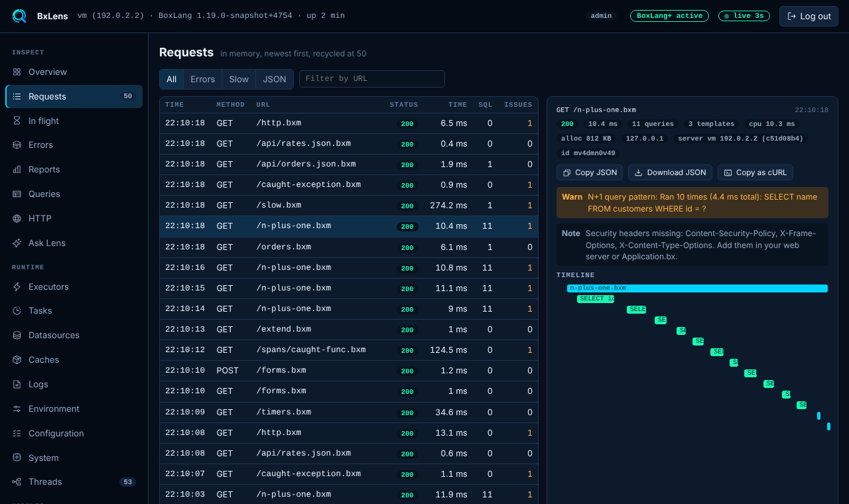Click the SQL column header
Image resolution: width=849 pixels, height=504 pixels.
486,105
